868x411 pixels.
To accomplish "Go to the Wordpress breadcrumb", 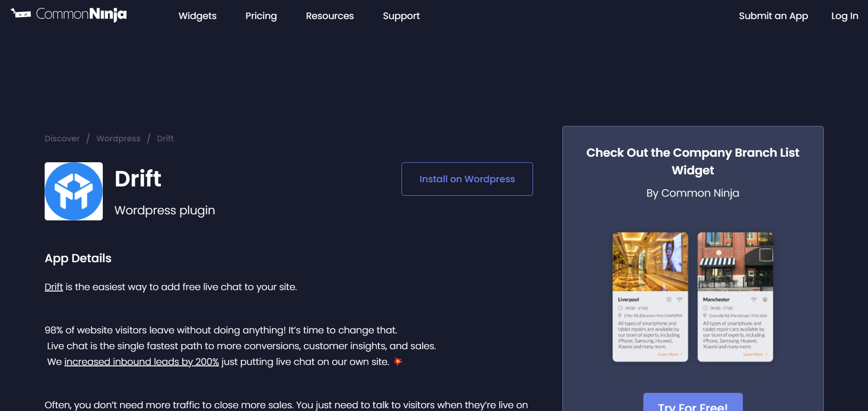I will click(x=118, y=139).
